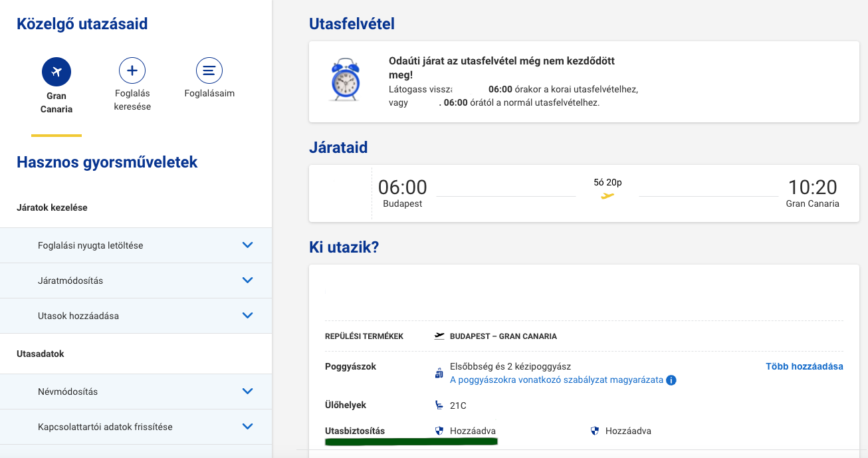Switch to the Foglalásaim tab label

coord(209,94)
